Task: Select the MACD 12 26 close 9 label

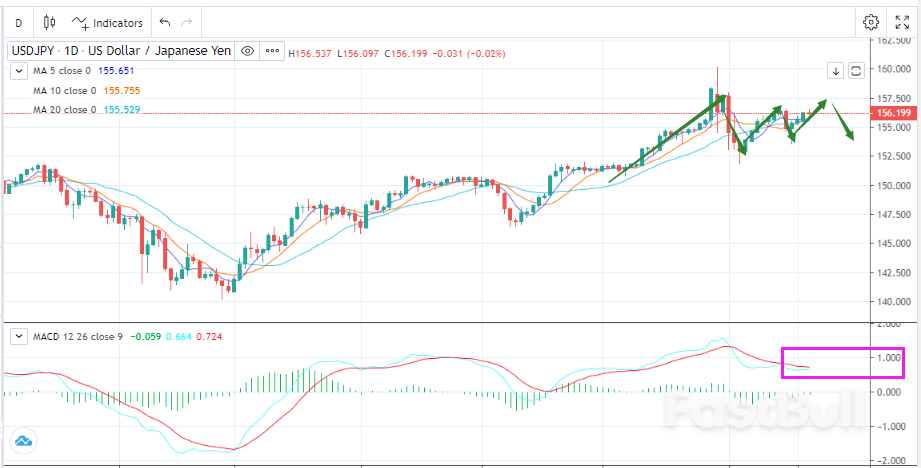Action: pyautogui.click(x=77, y=336)
